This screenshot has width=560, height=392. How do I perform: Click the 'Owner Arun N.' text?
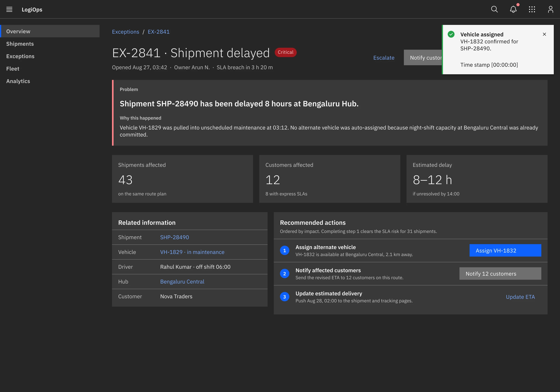click(x=192, y=67)
